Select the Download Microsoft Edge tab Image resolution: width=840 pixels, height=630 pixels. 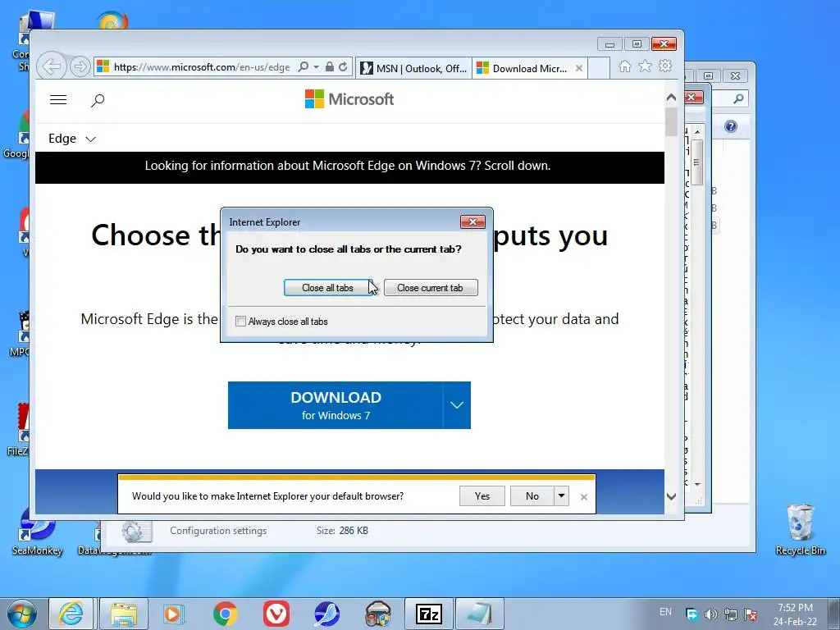[x=529, y=68]
